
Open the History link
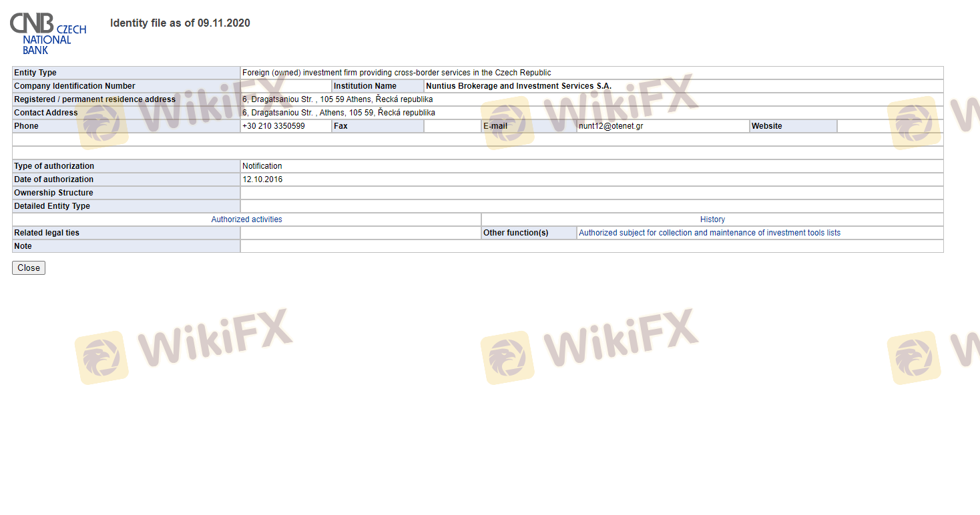712,219
